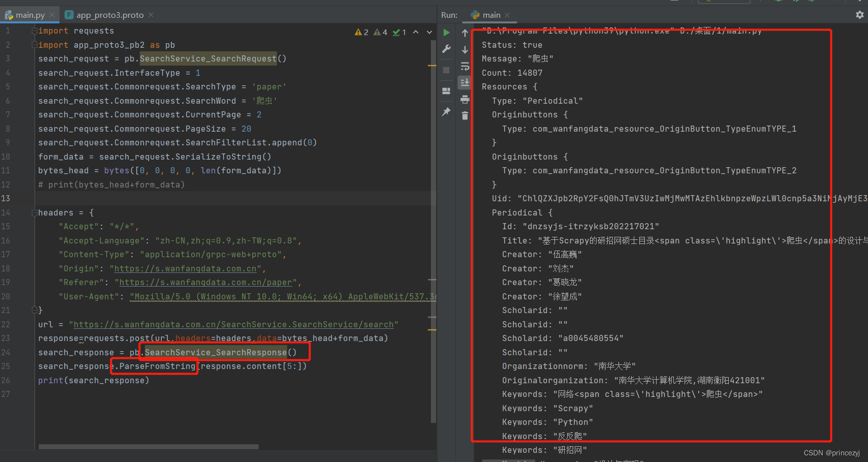This screenshot has width=868, height=462.
Task: Click the print(search_response) statement
Action: point(94,380)
